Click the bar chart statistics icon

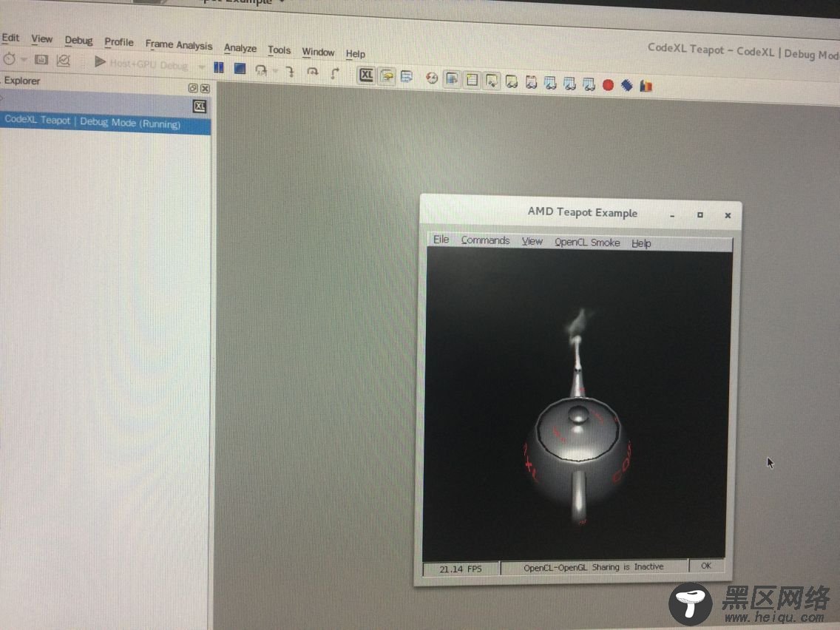tap(646, 86)
